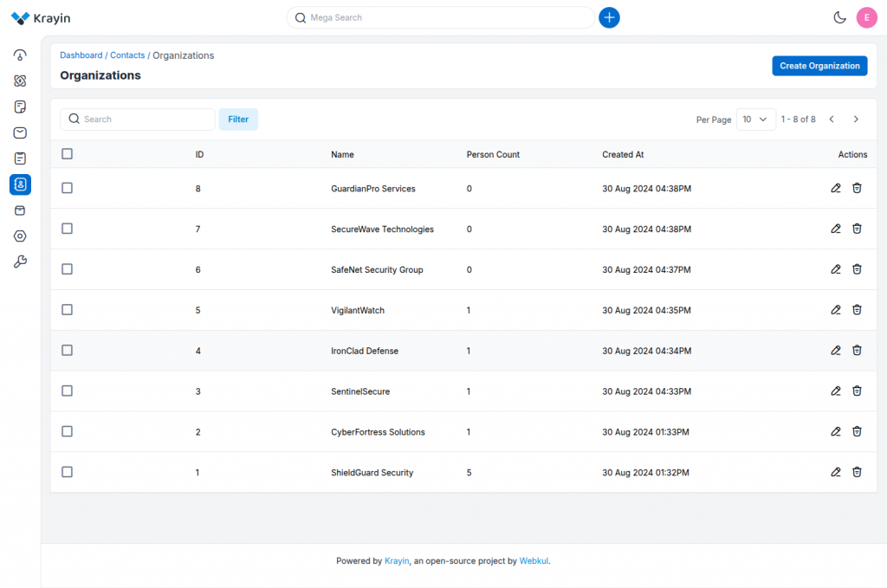Delete VigilantWatch organization
The width and height of the screenshot is (887, 588).
coord(857,310)
